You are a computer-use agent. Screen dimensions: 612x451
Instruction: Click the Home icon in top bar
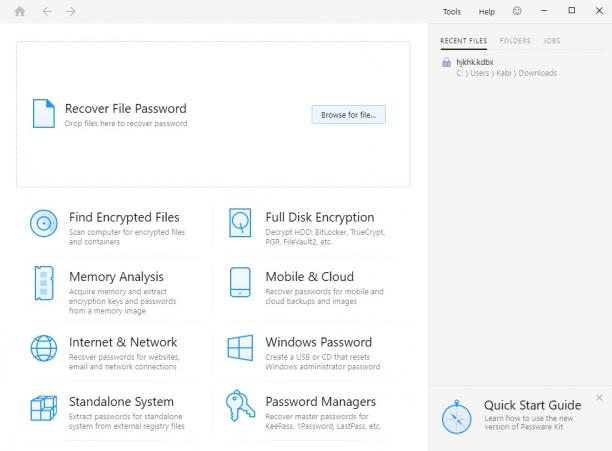click(x=20, y=11)
